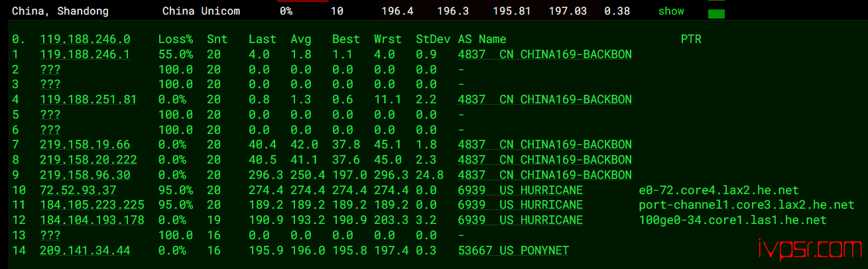Open hop 8 IP 219.158.20.222
The image size is (868, 269).
[x=88, y=160]
